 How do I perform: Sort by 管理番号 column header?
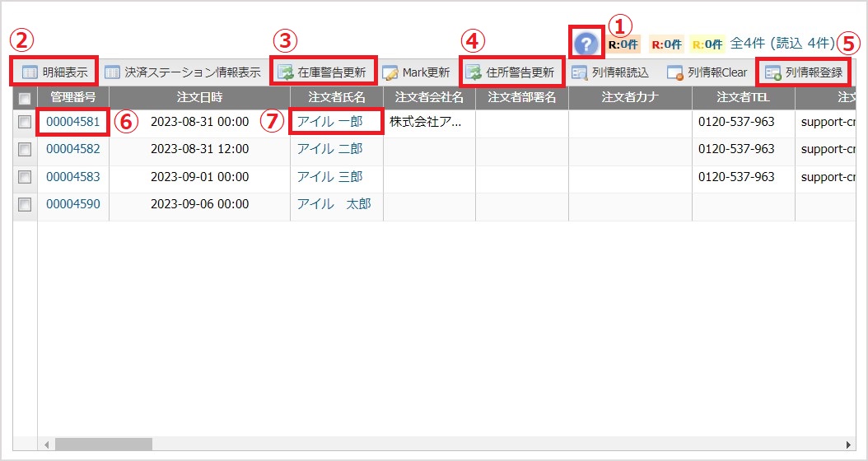73,98
